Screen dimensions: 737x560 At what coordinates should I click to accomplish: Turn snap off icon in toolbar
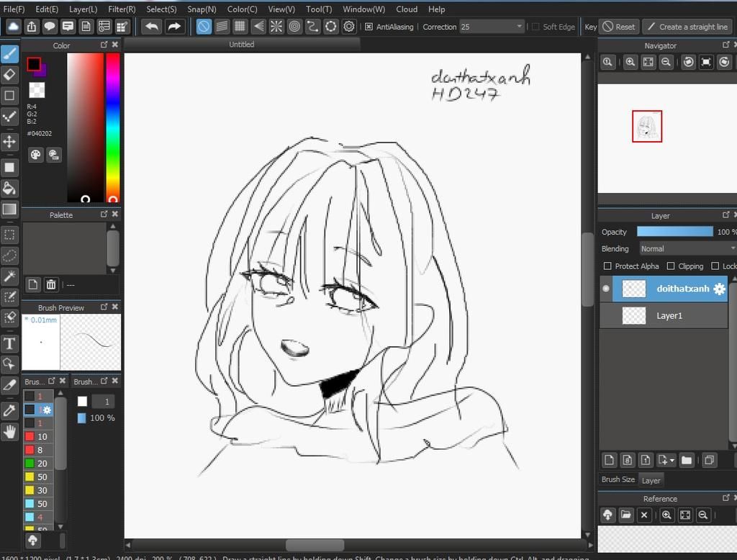coord(204,27)
